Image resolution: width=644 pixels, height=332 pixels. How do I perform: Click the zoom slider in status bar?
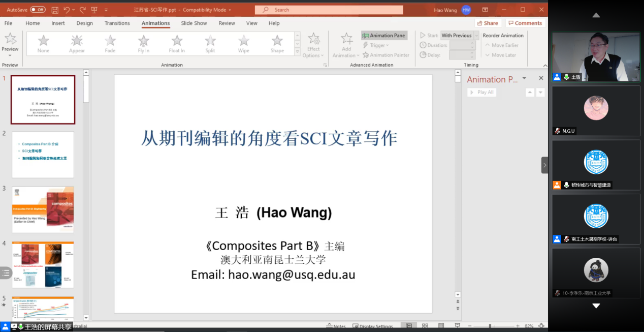[490, 326]
